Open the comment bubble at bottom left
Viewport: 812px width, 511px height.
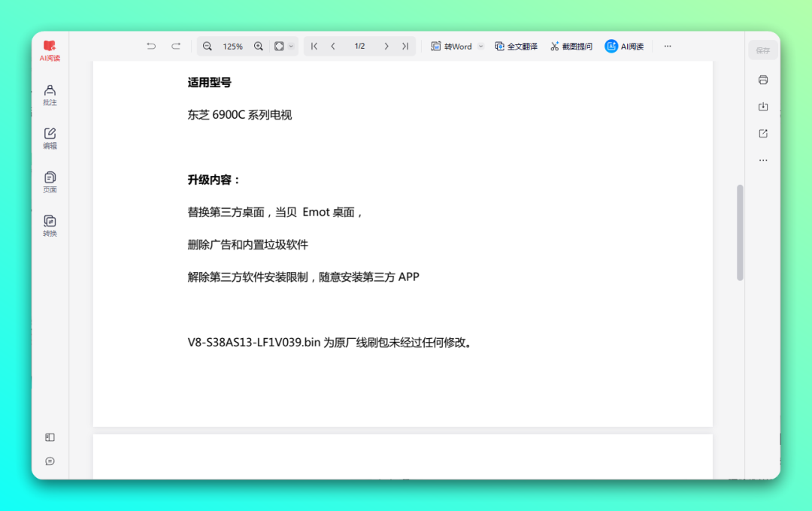pyautogui.click(x=50, y=461)
